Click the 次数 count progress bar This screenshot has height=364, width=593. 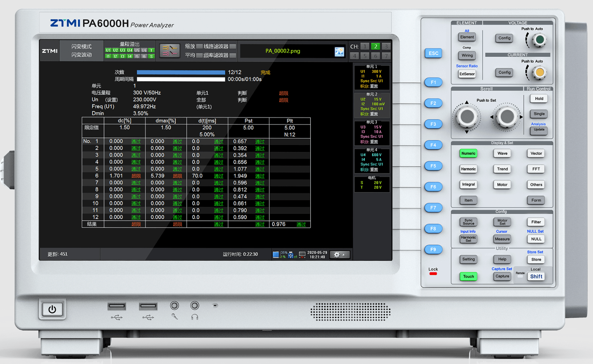click(x=181, y=73)
